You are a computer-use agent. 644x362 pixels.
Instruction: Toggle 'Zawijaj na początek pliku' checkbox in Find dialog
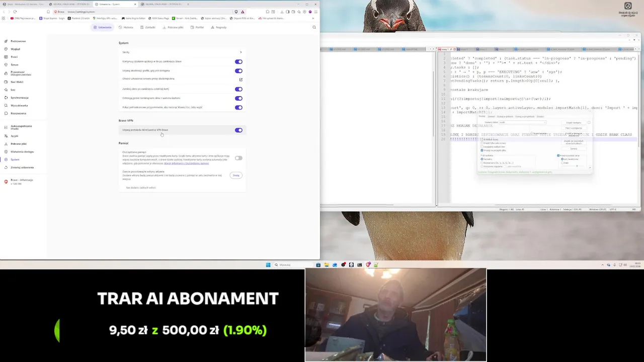(482, 150)
